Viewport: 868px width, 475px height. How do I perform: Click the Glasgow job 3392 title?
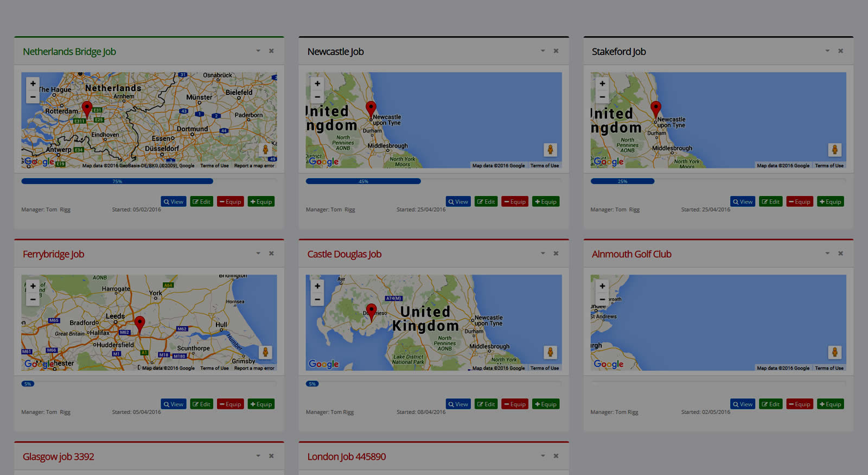(x=58, y=457)
